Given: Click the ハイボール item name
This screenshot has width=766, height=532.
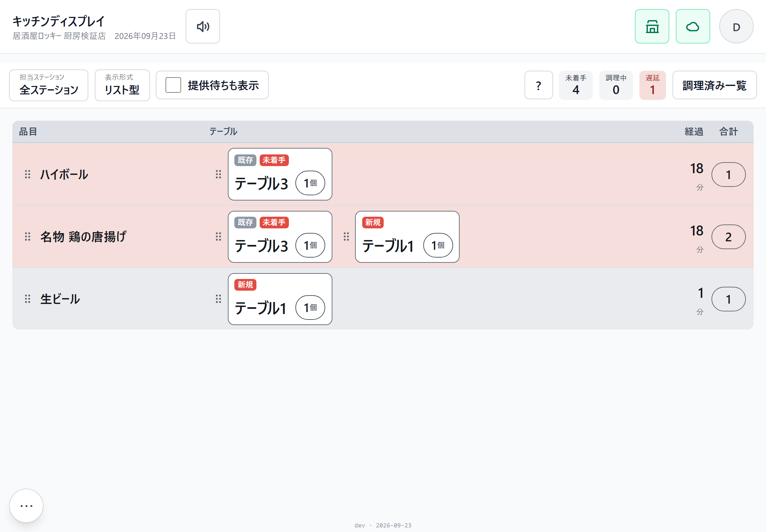Looking at the screenshot, I should [x=64, y=174].
